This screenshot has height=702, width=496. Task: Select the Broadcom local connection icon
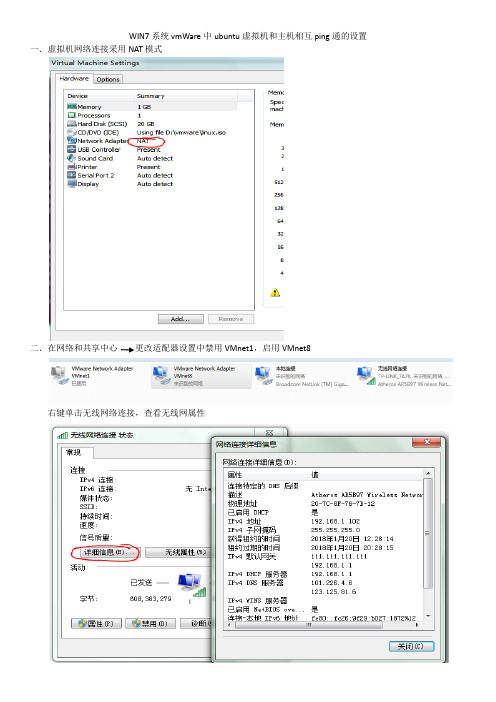tap(264, 376)
